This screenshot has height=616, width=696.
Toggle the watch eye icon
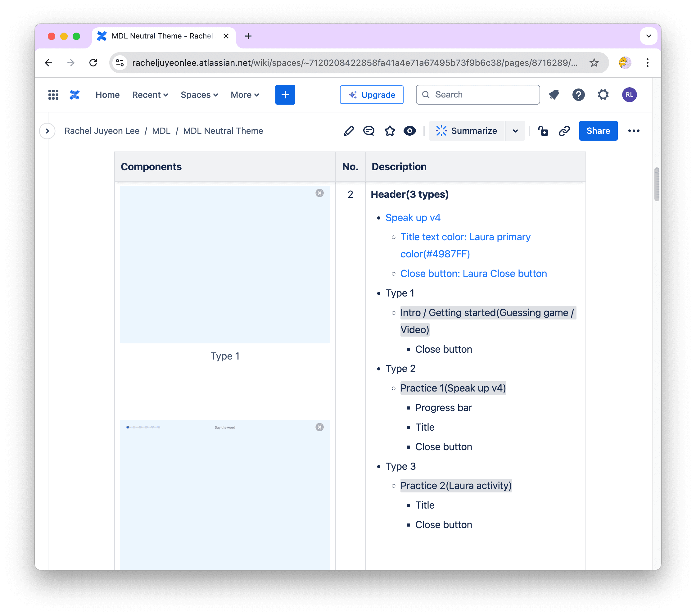[x=410, y=131]
